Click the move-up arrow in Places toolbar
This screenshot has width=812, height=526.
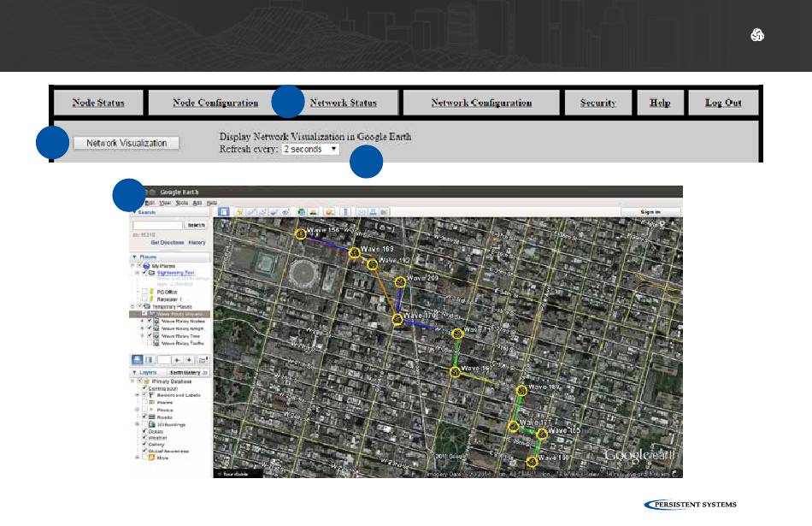click(177, 360)
